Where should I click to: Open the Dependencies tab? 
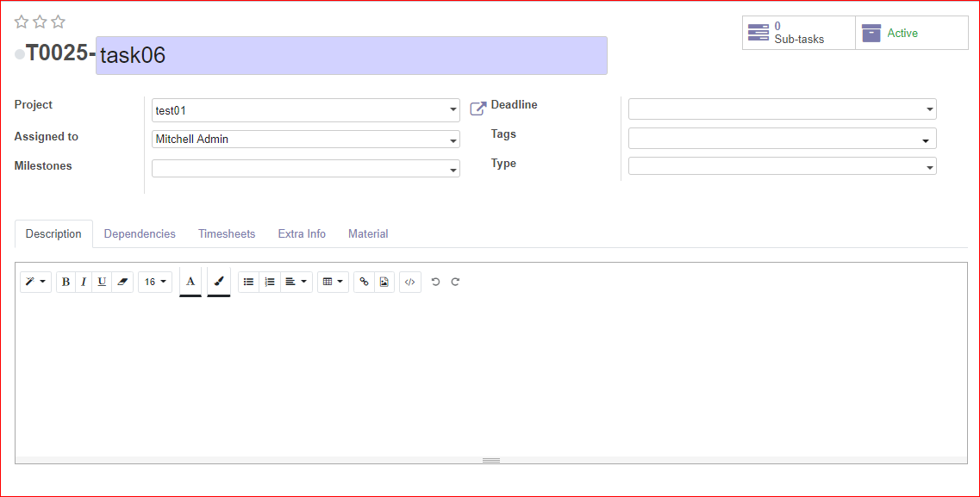click(x=139, y=233)
